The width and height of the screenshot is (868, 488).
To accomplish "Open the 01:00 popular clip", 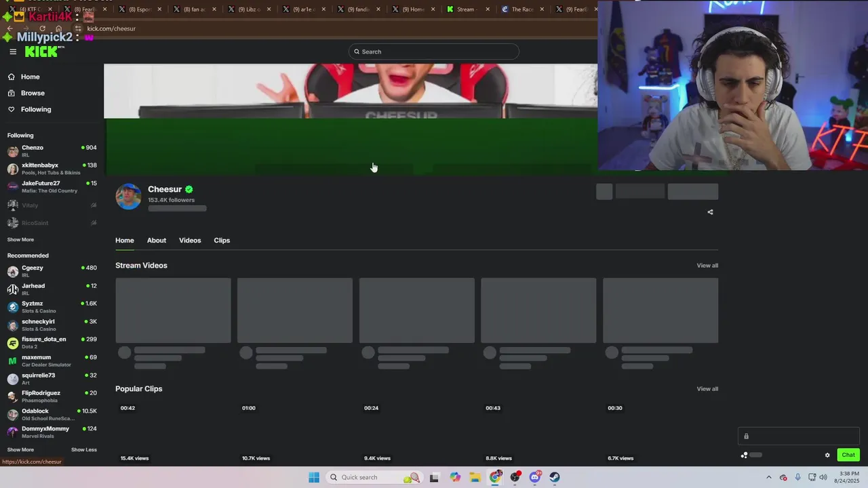I will coord(295,433).
